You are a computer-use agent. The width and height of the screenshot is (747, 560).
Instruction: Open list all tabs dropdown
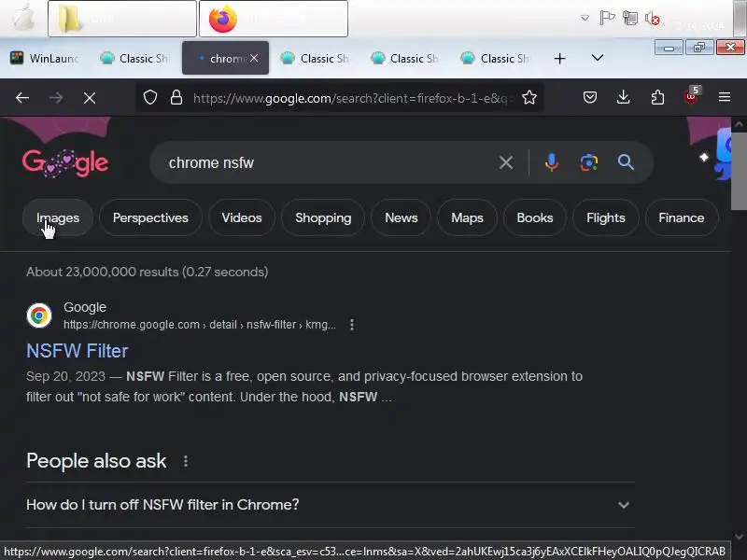point(598,58)
